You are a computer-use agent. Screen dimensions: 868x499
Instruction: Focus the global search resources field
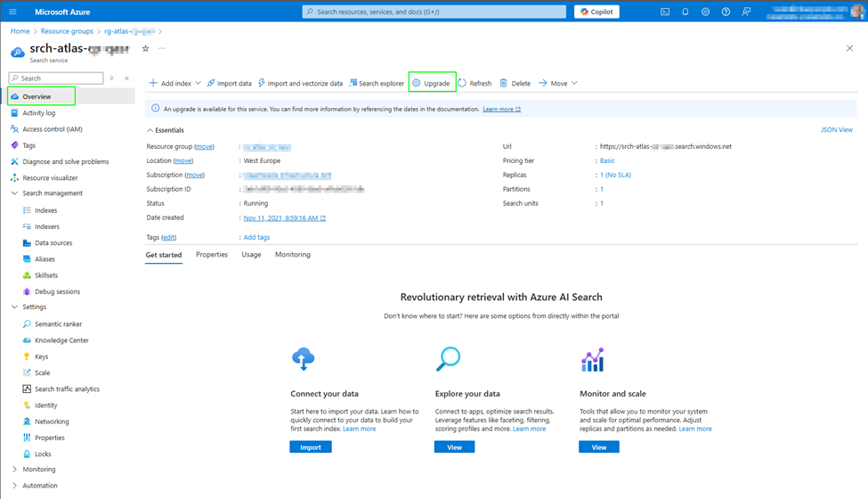434,12
